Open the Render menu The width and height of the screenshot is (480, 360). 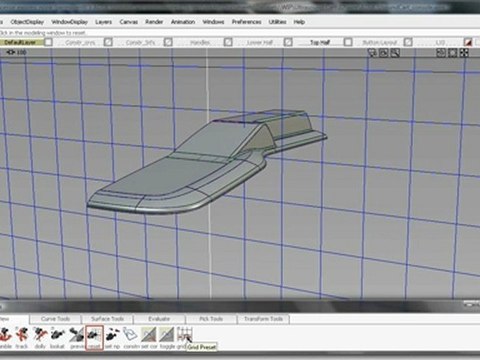click(154, 22)
